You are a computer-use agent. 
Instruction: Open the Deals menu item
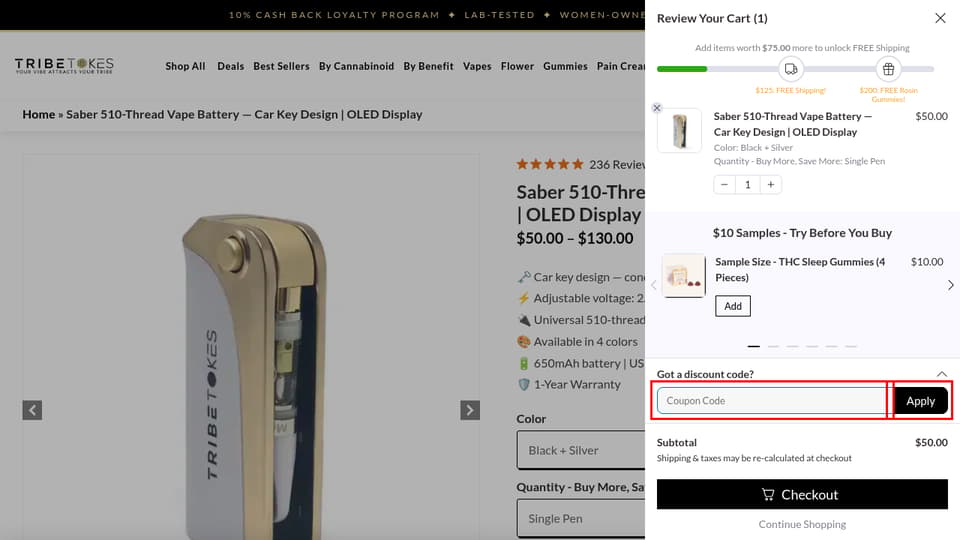click(x=230, y=66)
